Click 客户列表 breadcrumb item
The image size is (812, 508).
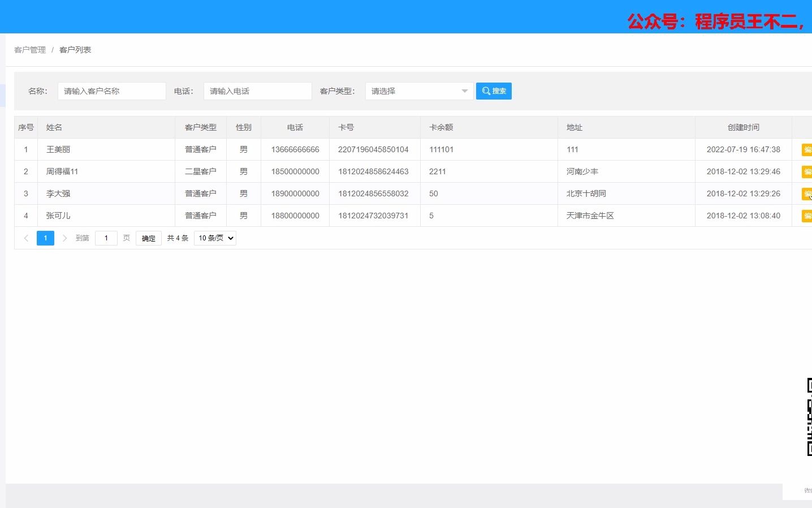coord(75,50)
